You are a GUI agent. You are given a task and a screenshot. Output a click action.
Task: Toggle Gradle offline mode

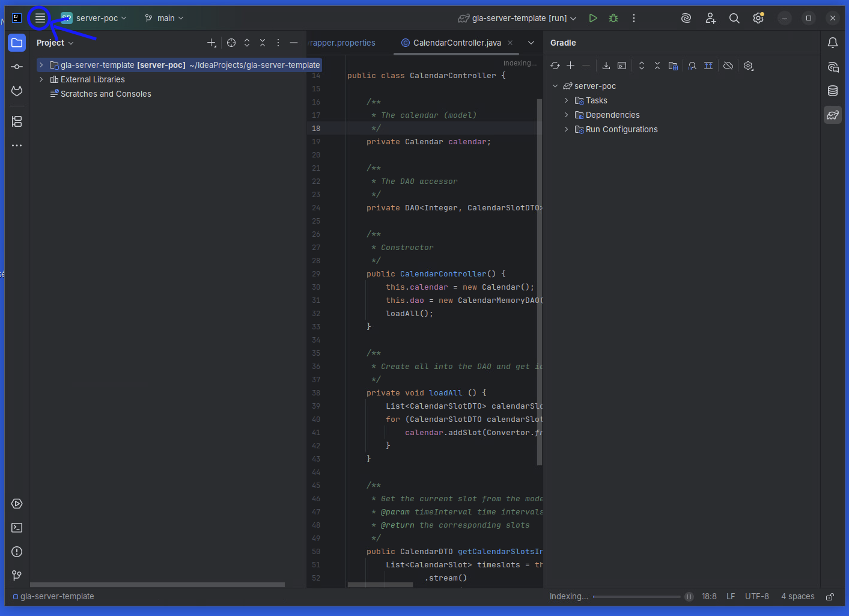[x=728, y=66]
